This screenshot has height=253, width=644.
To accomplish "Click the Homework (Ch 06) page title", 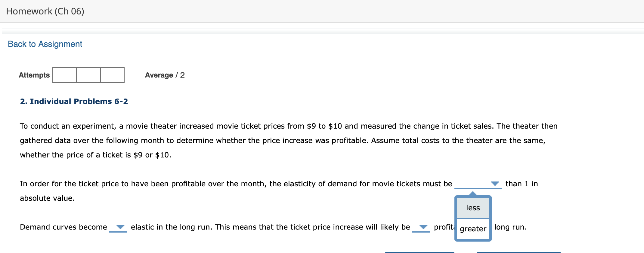I will pyautogui.click(x=45, y=11).
